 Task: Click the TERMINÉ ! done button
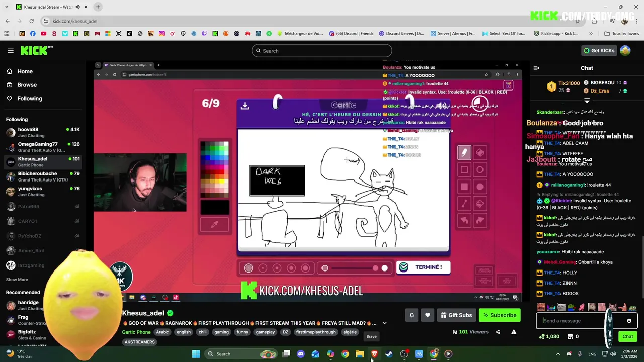[x=423, y=267]
